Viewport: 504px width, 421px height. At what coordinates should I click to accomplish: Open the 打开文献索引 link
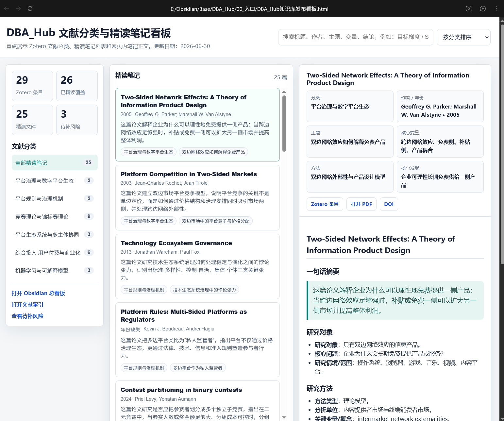(27, 305)
